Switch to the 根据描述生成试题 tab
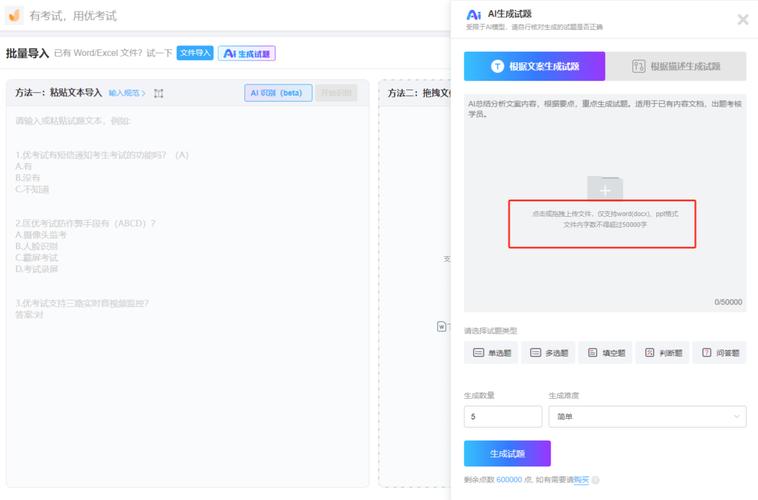This screenshot has width=758, height=500. [676, 66]
